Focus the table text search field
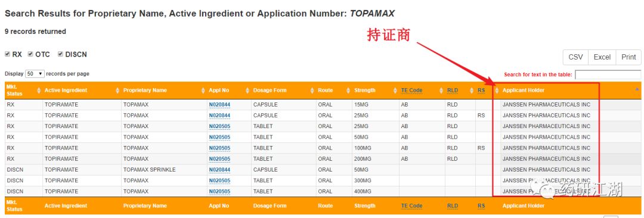Screen dimensions: 644x218 [x=608, y=74]
